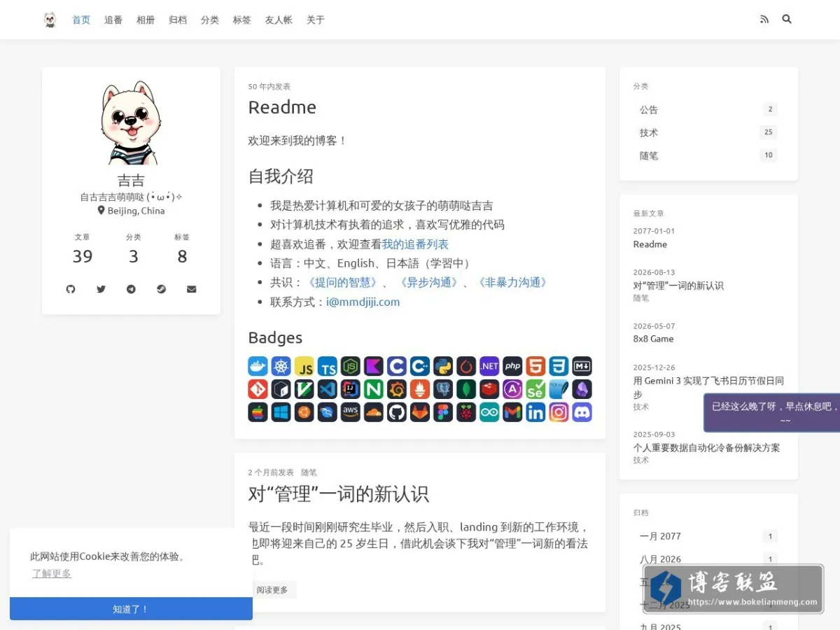
Task: Click the Selenium Se badge
Action: [535, 389]
